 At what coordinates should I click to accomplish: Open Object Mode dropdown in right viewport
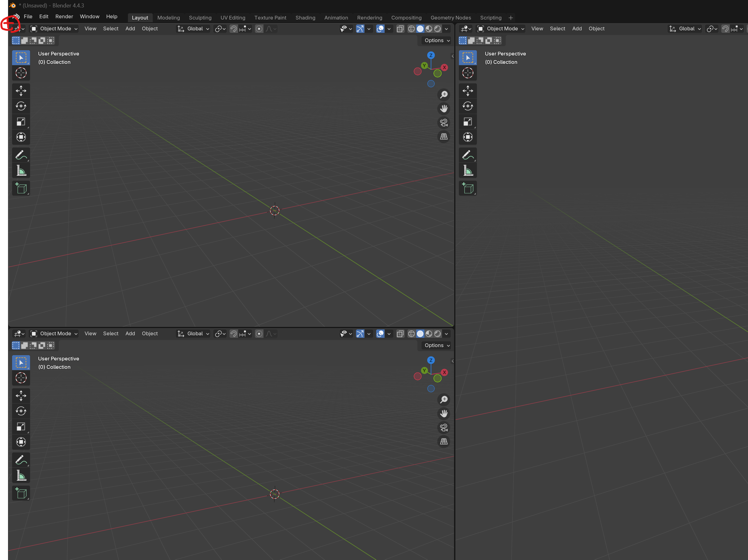coord(501,29)
